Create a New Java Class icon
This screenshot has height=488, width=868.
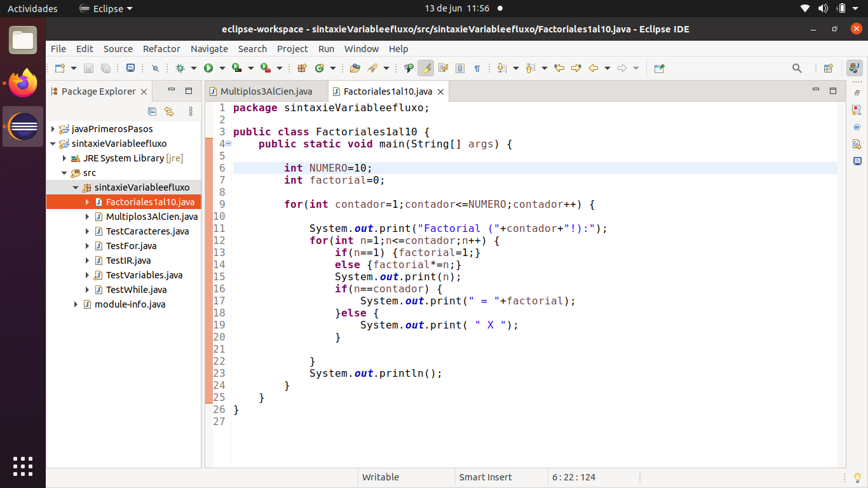319,68
